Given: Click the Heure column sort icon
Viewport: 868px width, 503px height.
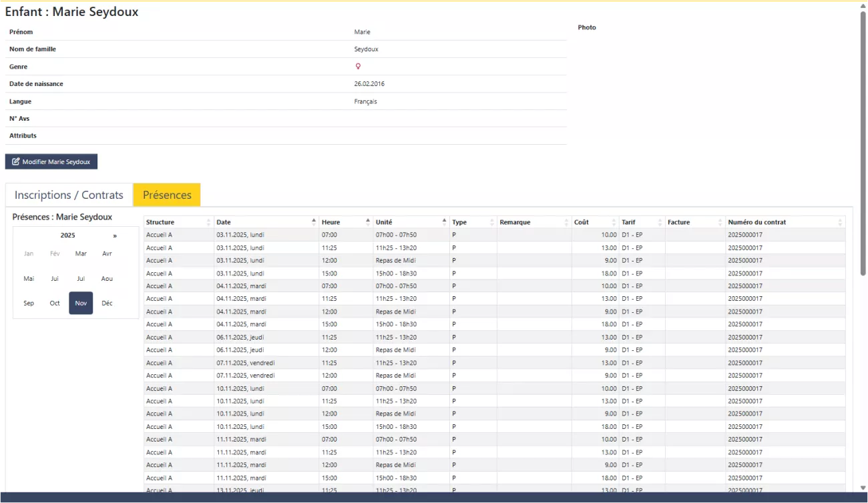Looking at the screenshot, I should (x=367, y=222).
